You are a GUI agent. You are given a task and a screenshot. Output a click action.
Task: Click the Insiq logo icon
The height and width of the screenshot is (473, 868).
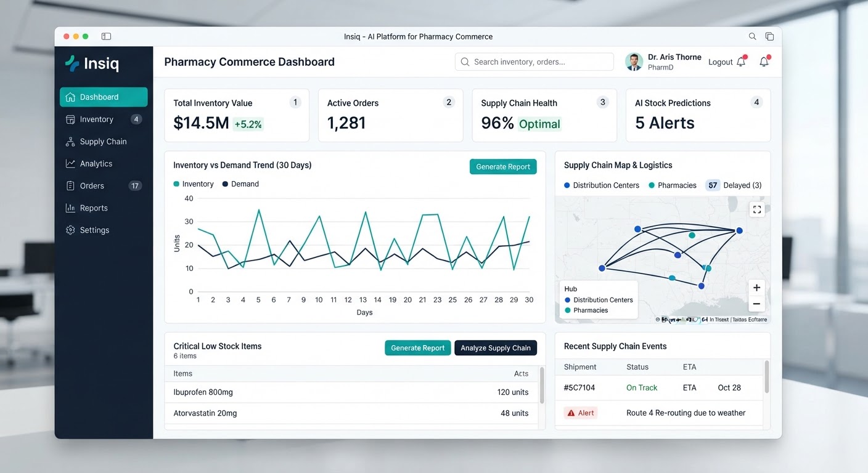(x=72, y=63)
